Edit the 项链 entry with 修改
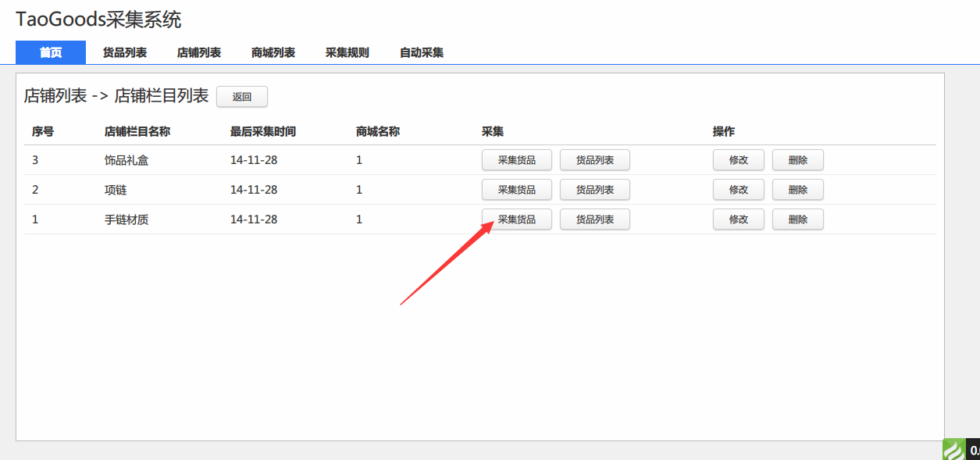This screenshot has height=460, width=980. [x=739, y=190]
